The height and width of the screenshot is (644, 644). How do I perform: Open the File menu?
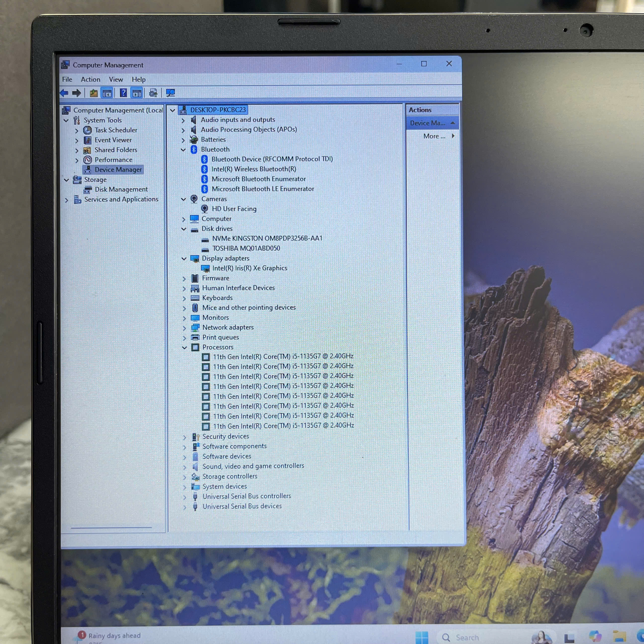click(x=67, y=79)
